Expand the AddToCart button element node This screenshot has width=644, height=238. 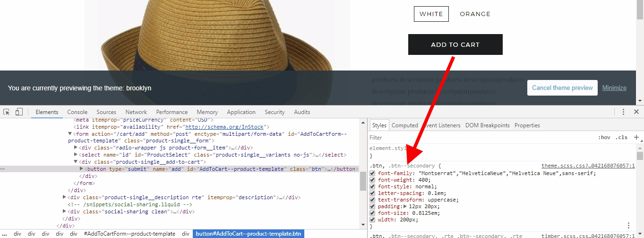pyautogui.click(x=82, y=169)
